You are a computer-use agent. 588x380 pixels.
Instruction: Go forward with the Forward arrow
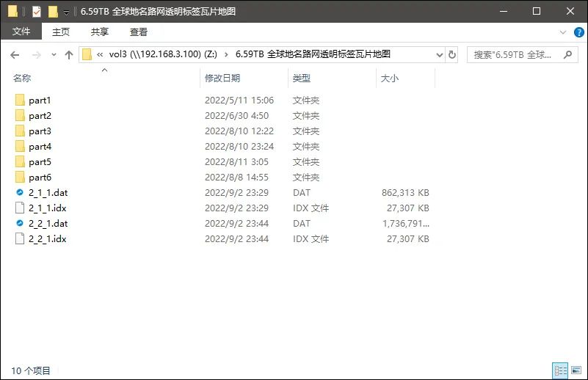point(37,55)
